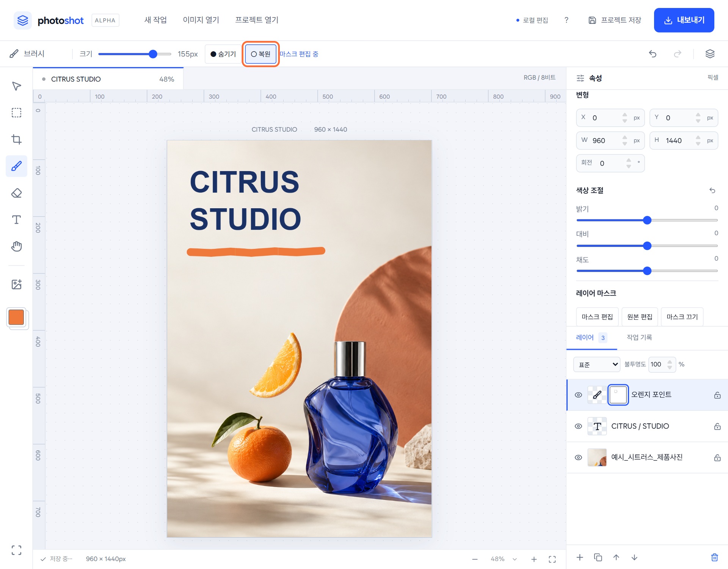Click the Undo arrow in toolbar
Viewport: 728px width, 569px height.
(653, 54)
